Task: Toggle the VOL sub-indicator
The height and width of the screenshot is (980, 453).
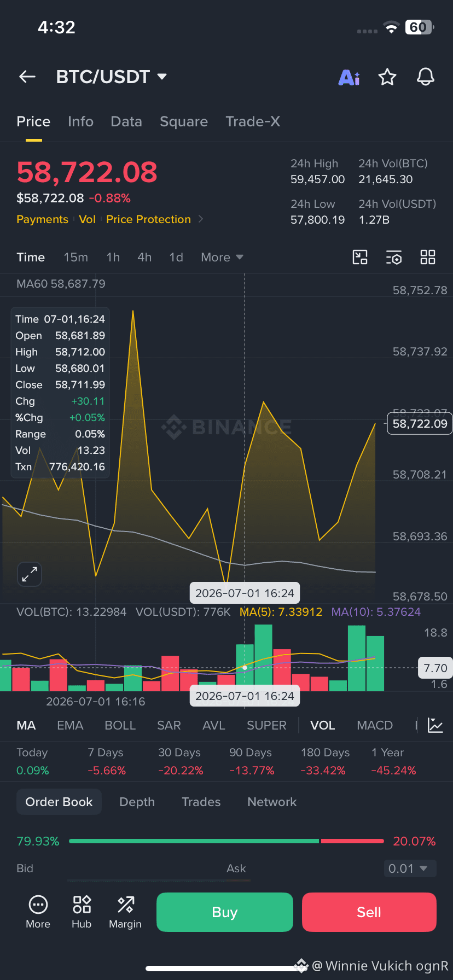Action: (x=322, y=725)
